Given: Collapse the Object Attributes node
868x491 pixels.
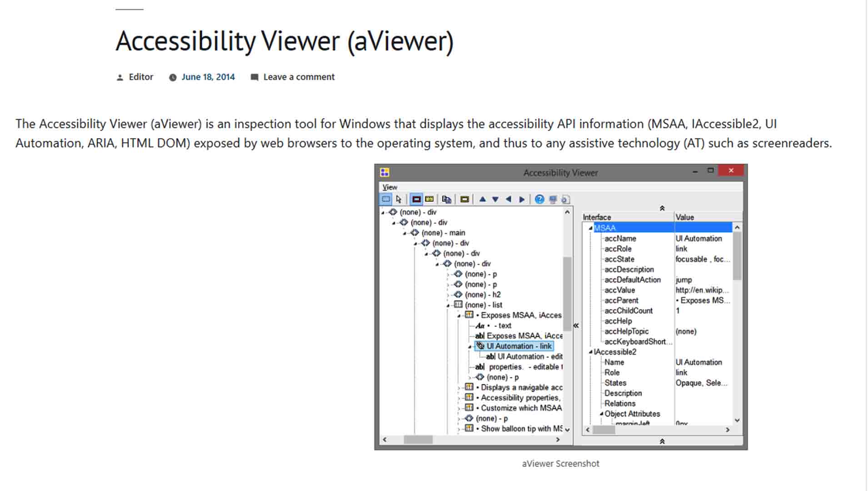Looking at the screenshot, I should click(x=602, y=414).
